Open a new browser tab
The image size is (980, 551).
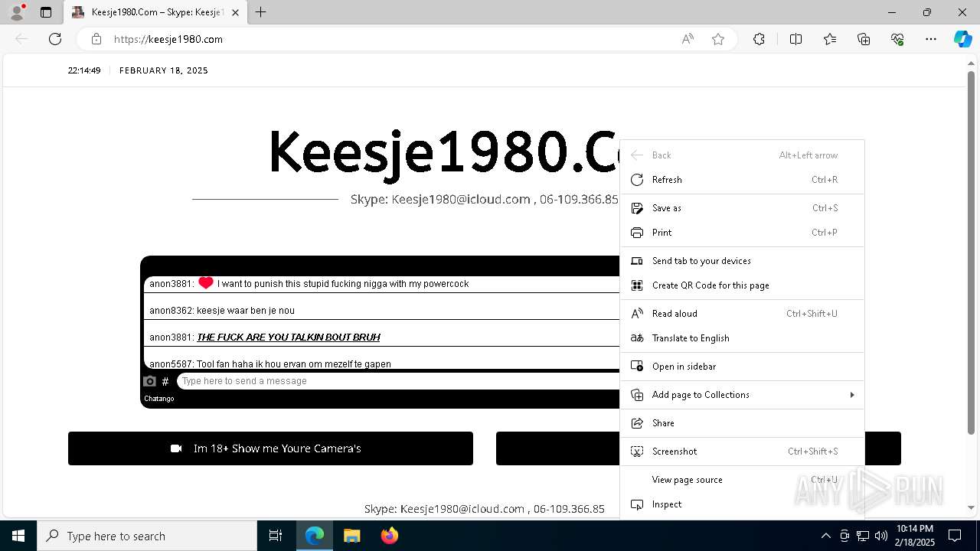pyautogui.click(x=260, y=12)
